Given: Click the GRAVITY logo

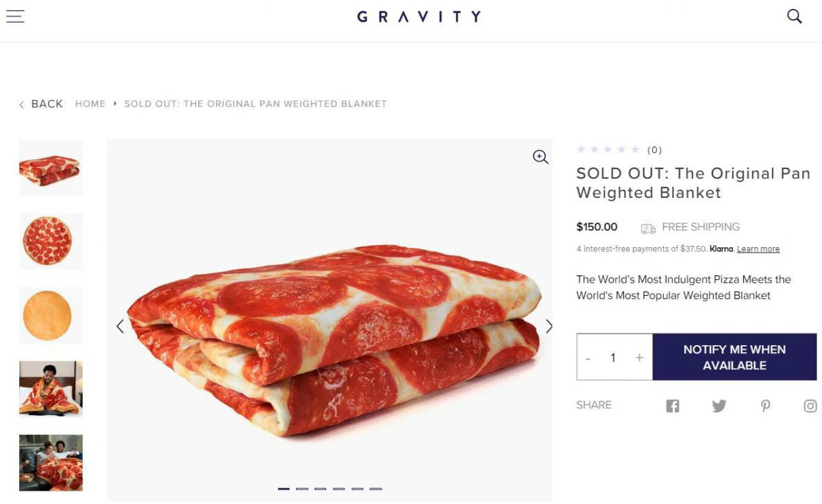Looking at the screenshot, I should pyautogui.click(x=418, y=16).
